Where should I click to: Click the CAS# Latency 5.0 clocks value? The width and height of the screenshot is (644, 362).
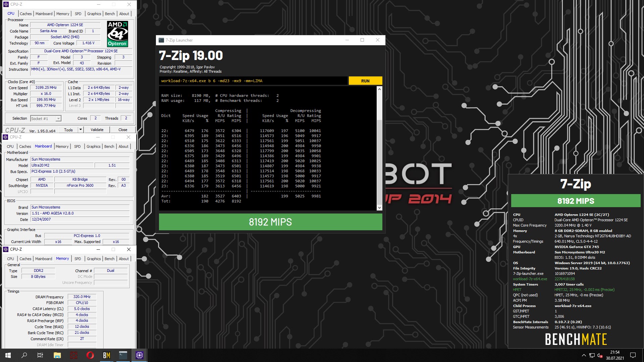[82, 309]
